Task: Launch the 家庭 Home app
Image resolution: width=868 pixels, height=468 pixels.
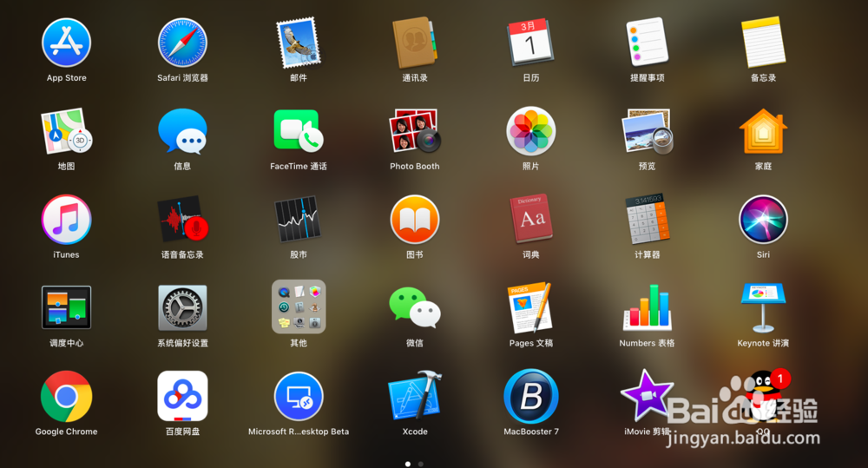Action: pos(763,132)
